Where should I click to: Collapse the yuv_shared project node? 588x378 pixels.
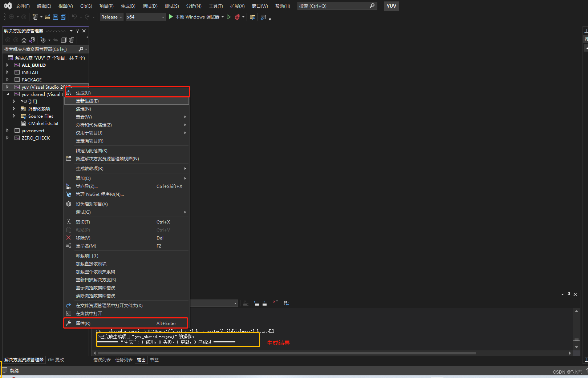coord(7,94)
